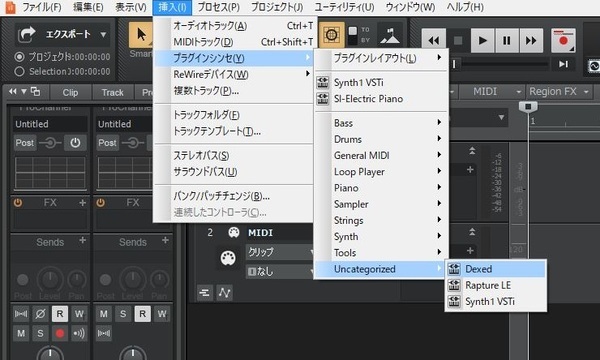Screen dimensions: 600x360
Task: Click the input echo speaker icon on first strip
Action: point(79,333)
